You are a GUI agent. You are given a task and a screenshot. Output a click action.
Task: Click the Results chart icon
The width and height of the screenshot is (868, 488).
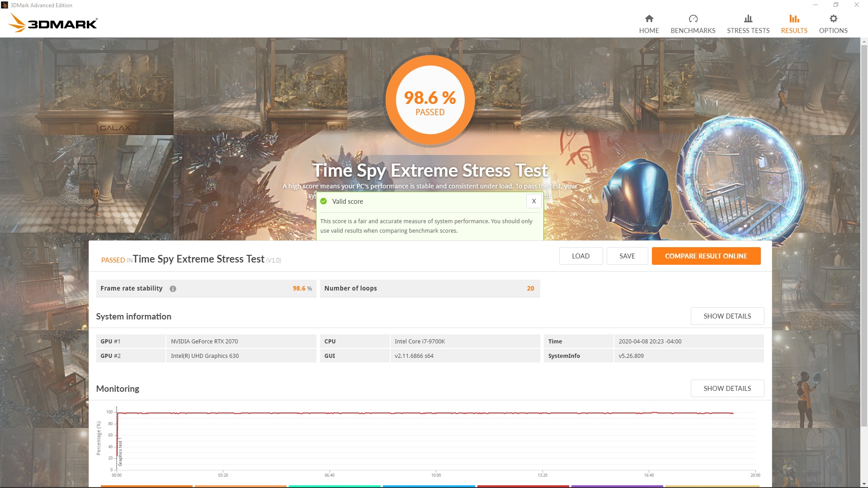[x=794, y=19]
